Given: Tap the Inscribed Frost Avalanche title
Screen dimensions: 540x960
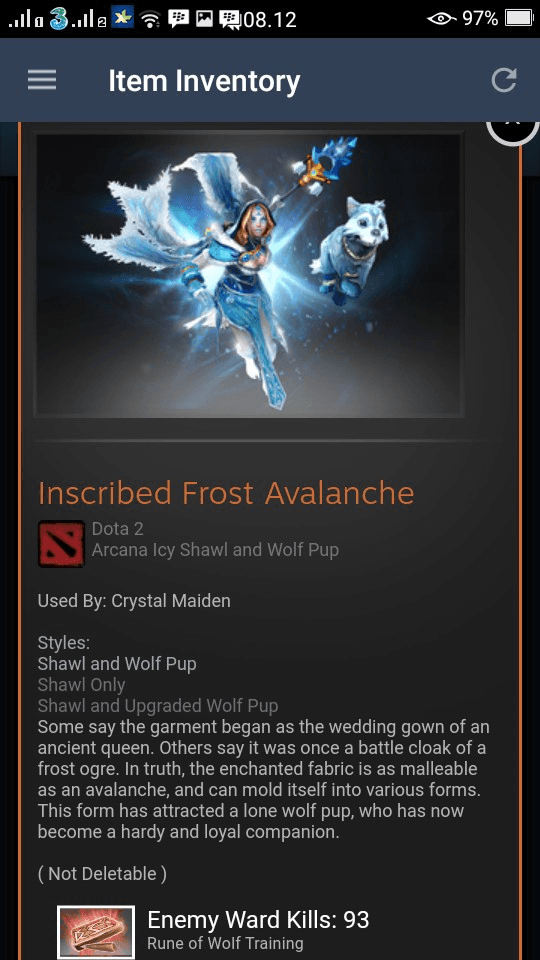Looking at the screenshot, I should (x=226, y=493).
